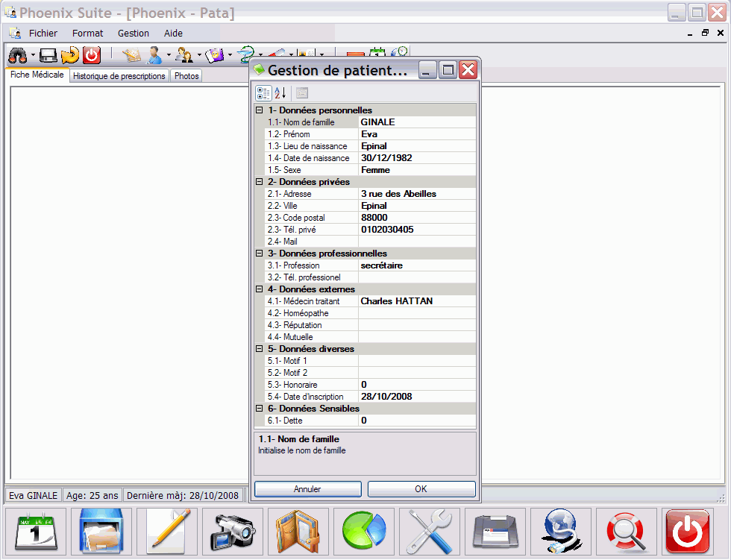The height and width of the screenshot is (560, 731).
Task: Click the green caduceus pharmacy toolbar icon
Action: pos(246,54)
